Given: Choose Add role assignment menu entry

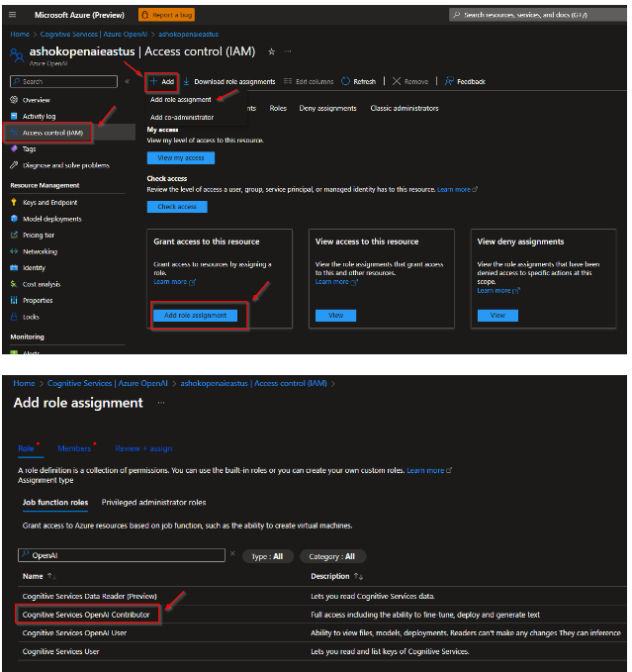Looking at the screenshot, I should pos(181,99).
